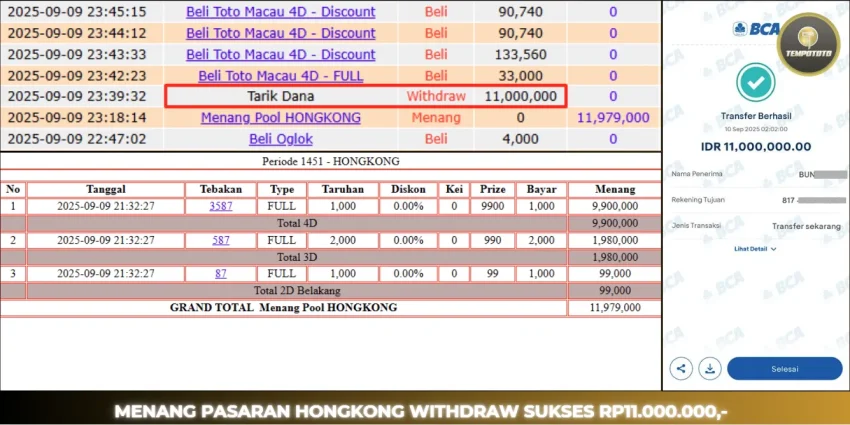
Task: Open tebakan number 87 link
Action: pyautogui.click(x=221, y=273)
